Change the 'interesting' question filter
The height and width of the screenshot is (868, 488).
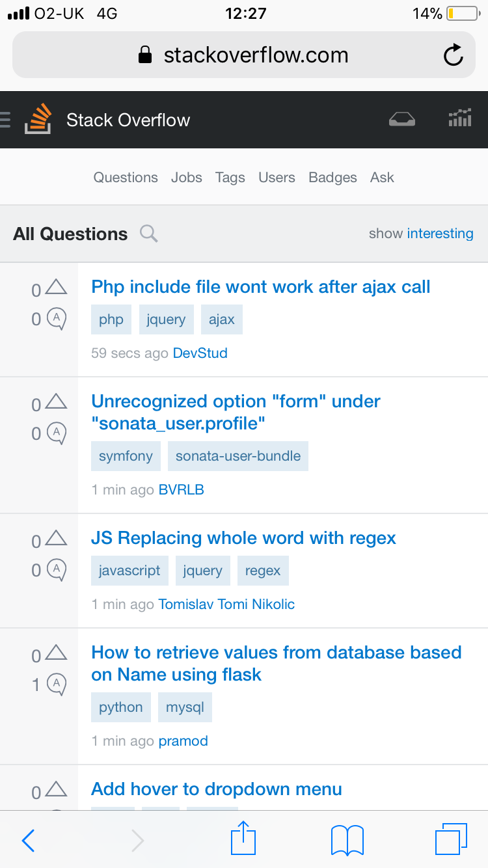440,234
